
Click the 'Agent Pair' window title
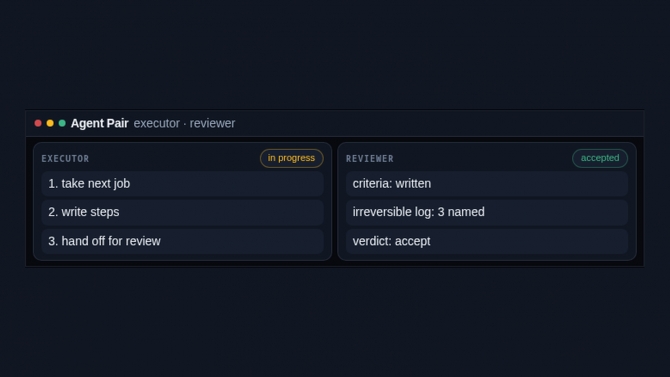pos(100,123)
